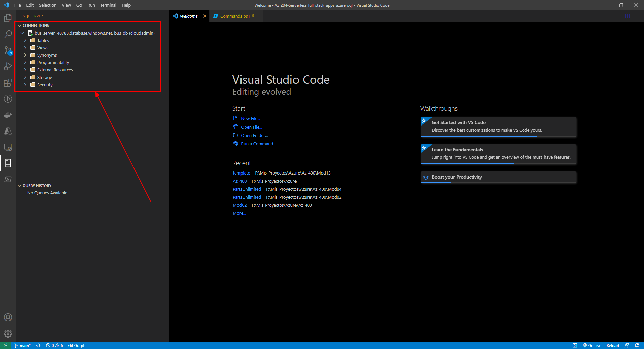Viewport: 644px width, 349px height.
Task: Click More... under Recent
Action: [x=239, y=213]
